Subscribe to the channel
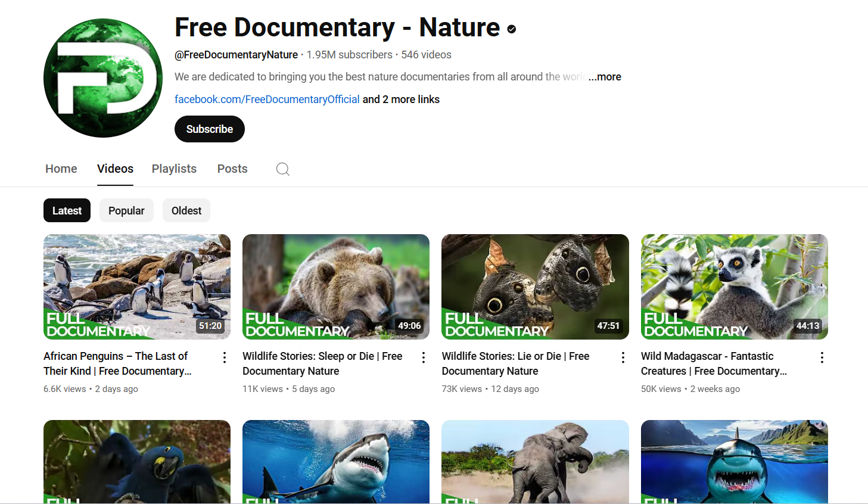Image resolution: width=868 pixels, height=504 pixels. point(210,129)
